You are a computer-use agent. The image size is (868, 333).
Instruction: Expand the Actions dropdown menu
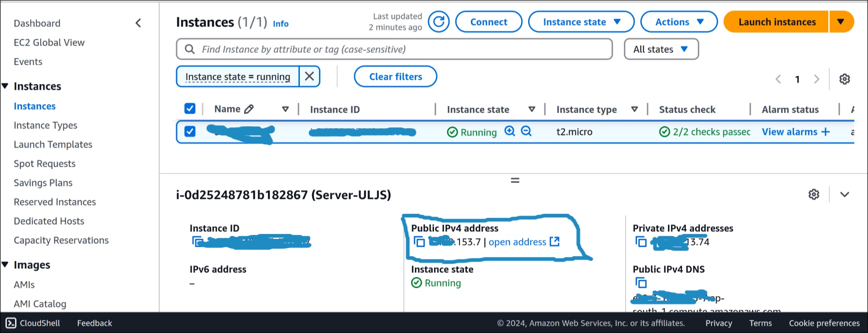pyautogui.click(x=679, y=22)
